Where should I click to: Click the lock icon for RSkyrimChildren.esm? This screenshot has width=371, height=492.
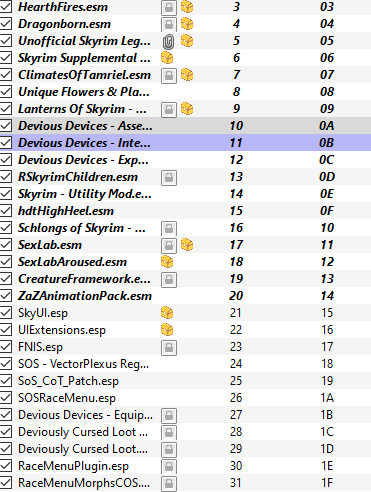point(169,177)
